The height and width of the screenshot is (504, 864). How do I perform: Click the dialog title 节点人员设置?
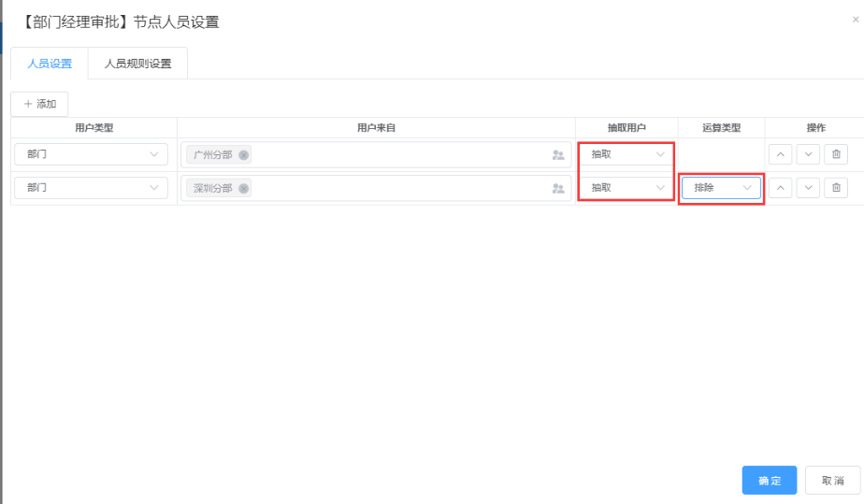coord(120,22)
